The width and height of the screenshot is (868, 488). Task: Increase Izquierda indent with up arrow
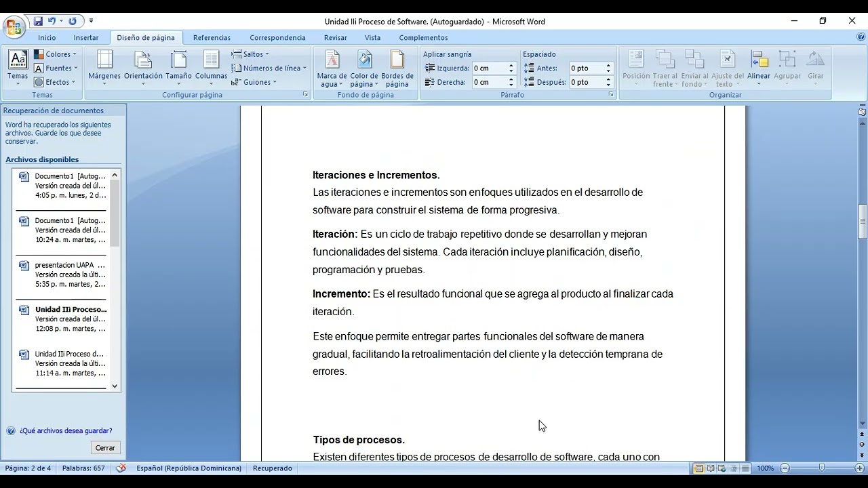tap(511, 66)
